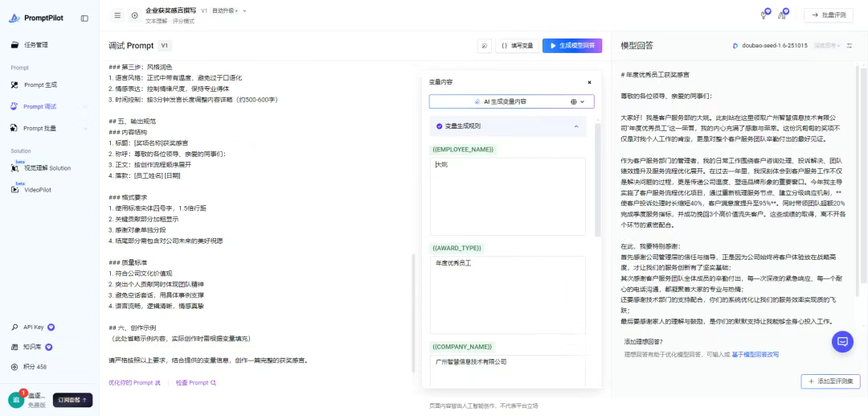This screenshot has height=416, width=868.
Task: Click the API Key key icon
Action: coord(15,327)
